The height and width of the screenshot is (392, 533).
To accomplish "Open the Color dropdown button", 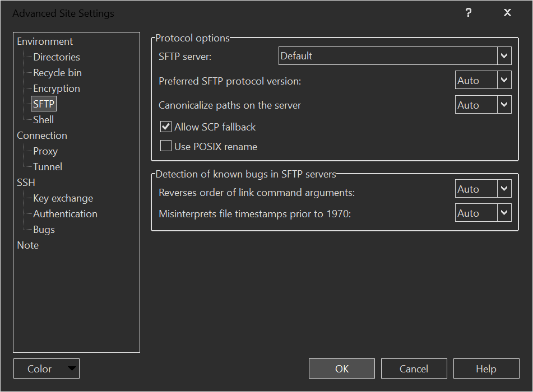I will click(x=46, y=368).
